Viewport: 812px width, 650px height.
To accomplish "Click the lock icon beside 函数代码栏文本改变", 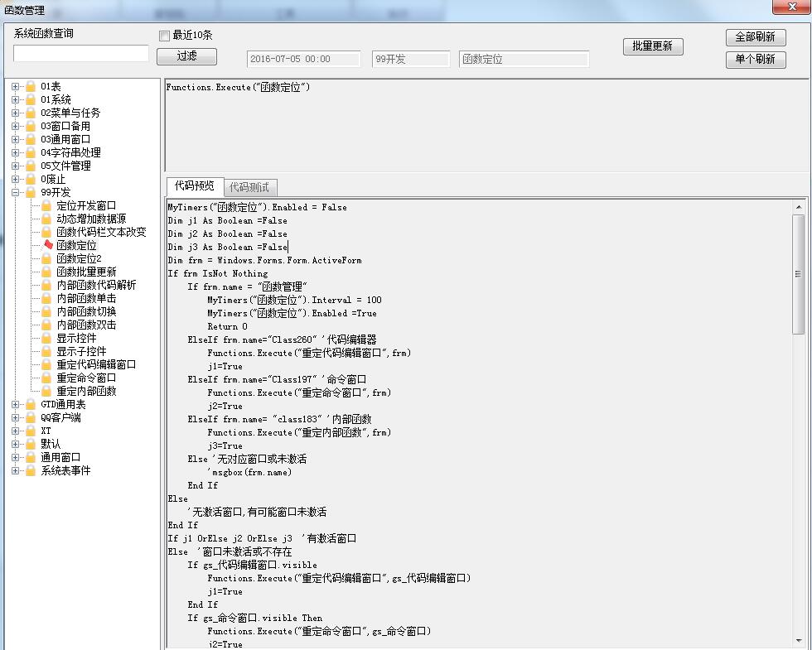I will click(47, 232).
